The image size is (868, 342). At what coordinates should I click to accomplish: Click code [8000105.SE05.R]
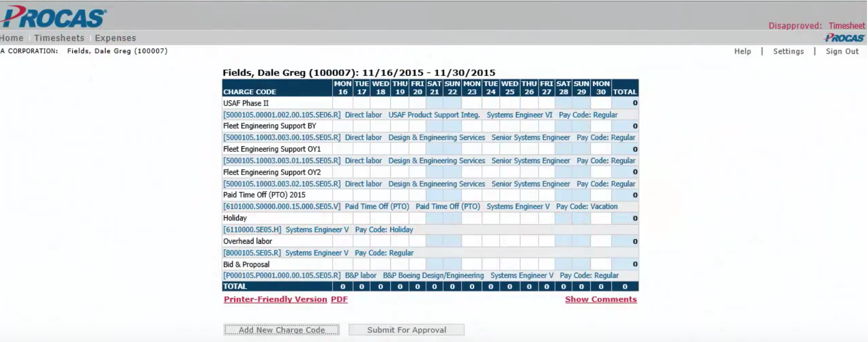tap(252, 253)
